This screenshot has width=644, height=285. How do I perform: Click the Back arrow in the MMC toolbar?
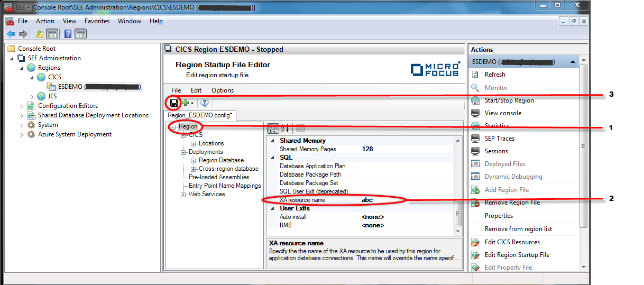pyautogui.click(x=11, y=34)
